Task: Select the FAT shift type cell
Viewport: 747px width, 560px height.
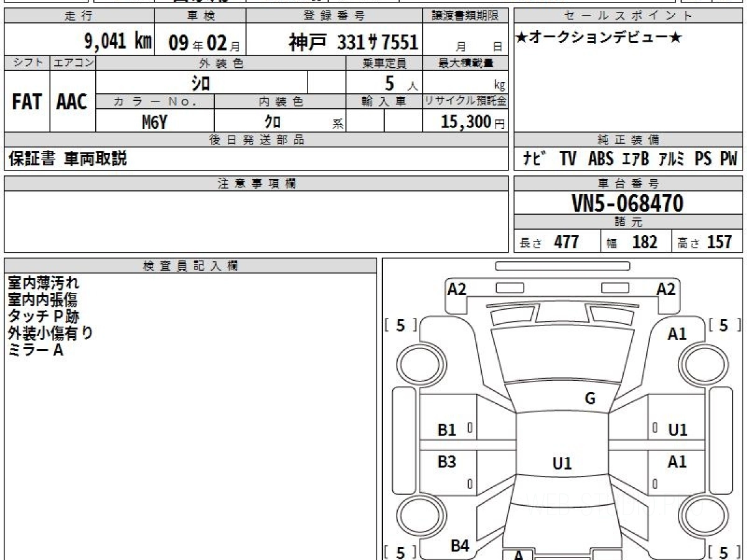Action: pos(27,102)
